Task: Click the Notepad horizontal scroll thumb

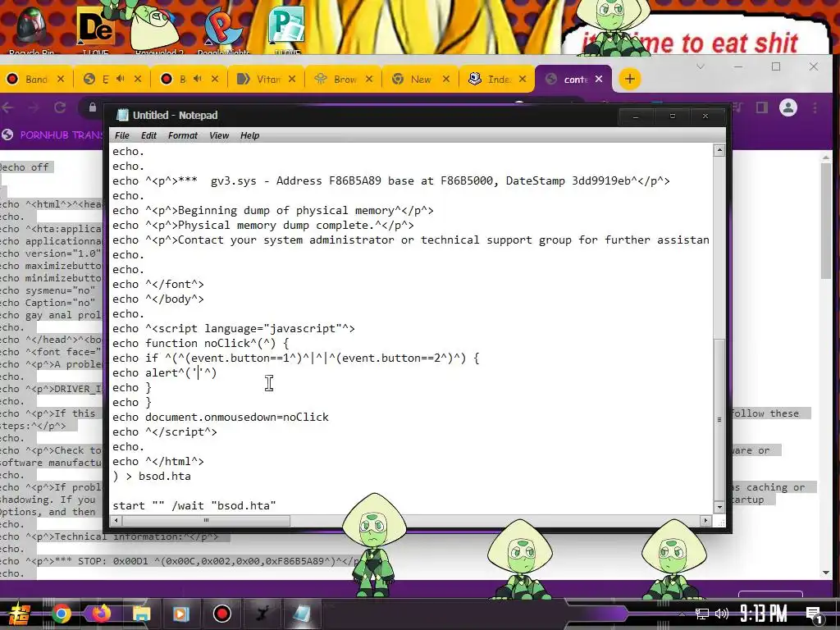Action: (x=206, y=520)
